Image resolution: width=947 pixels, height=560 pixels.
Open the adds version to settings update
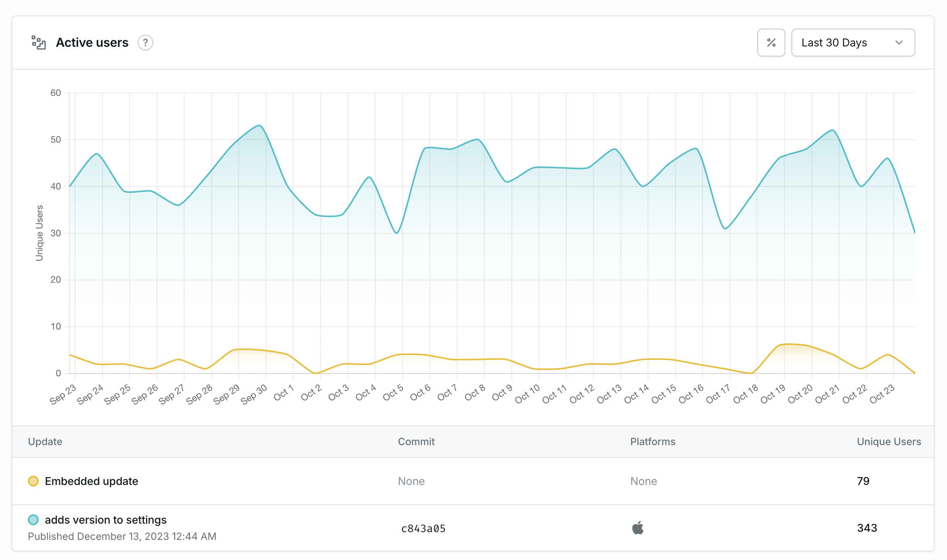(x=106, y=520)
